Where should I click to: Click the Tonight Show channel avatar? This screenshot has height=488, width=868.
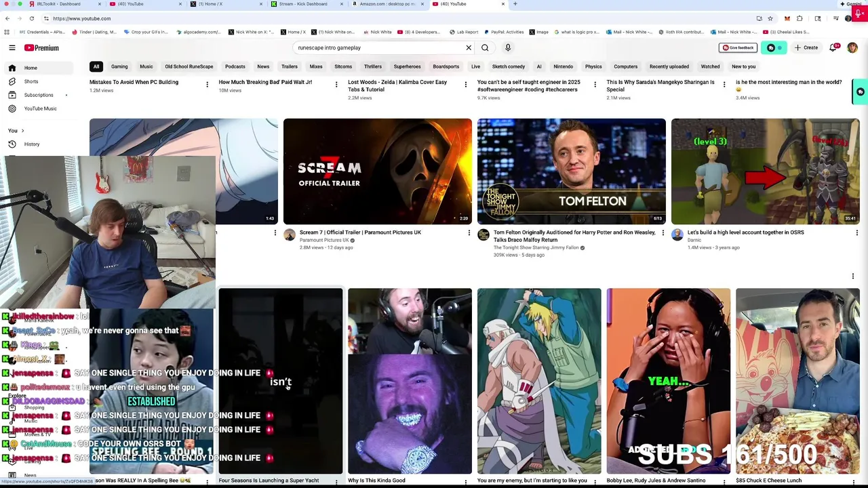coord(484,235)
